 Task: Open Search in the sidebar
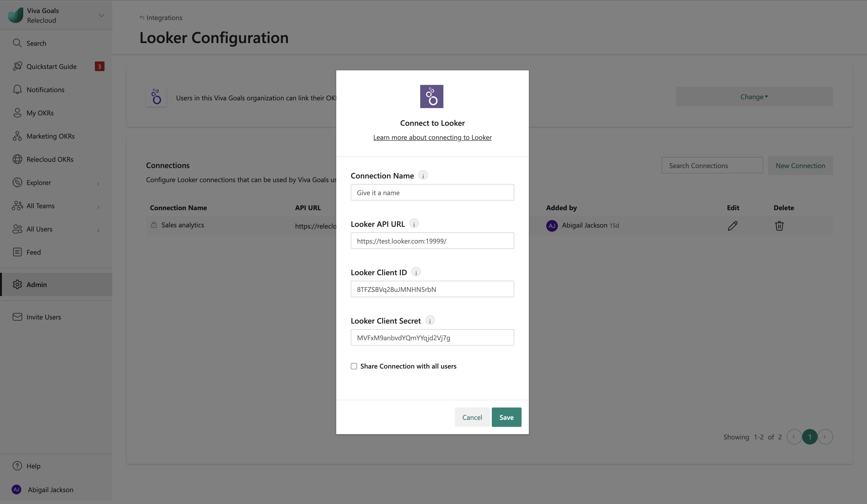coord(56,43)
